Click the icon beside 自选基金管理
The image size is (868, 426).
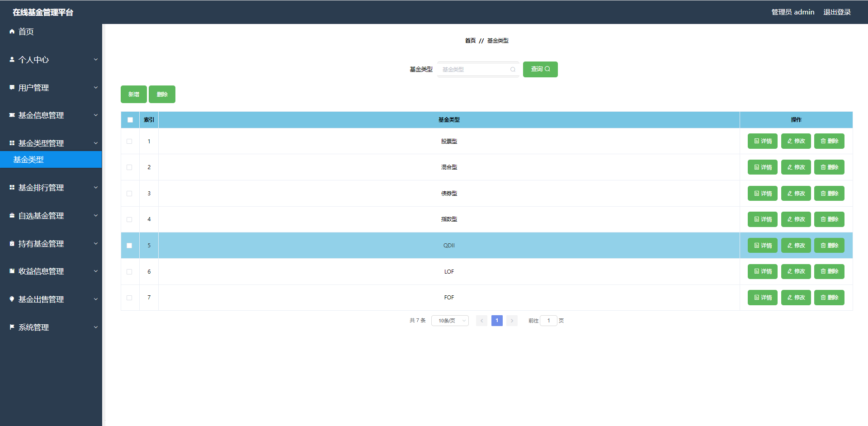click(x=12, y=215)
